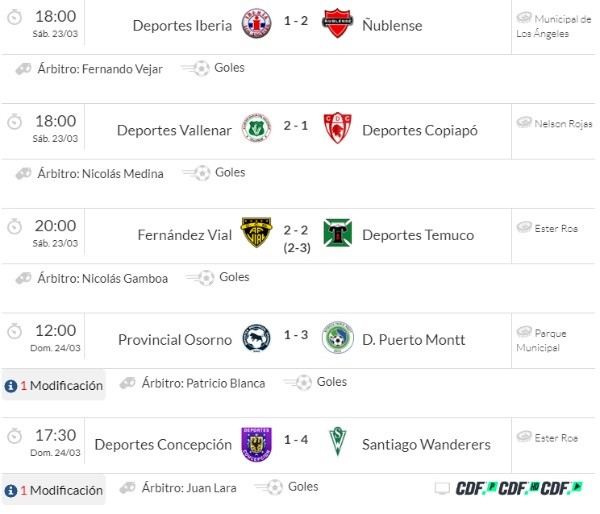Image resolution: width=600 pixels, height=514 pixels.
Task: Click the Provincial Osorno team crest
Action: point(256,340)
